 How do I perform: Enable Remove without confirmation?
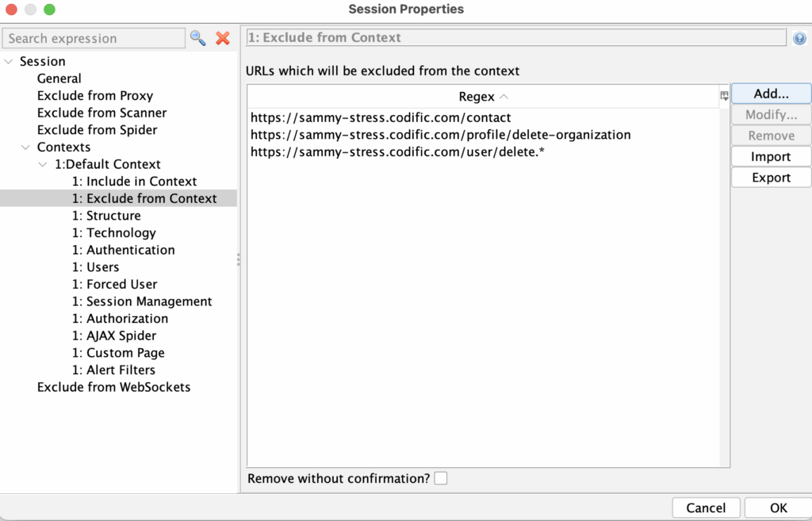coord(440,477)
